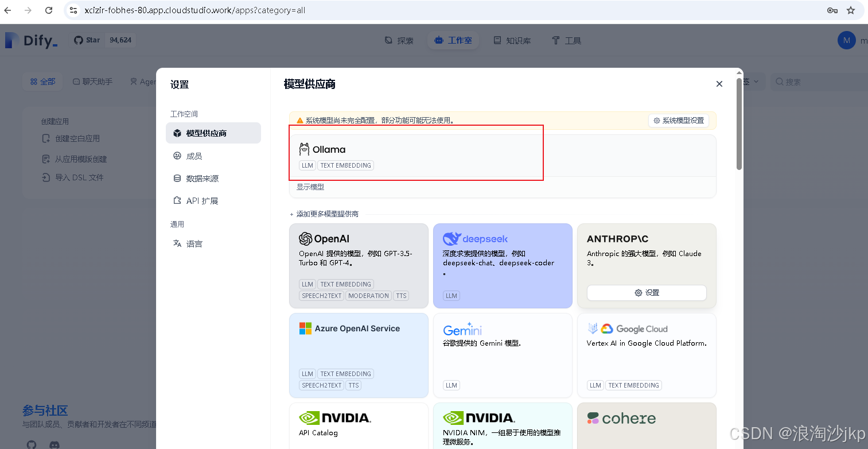Click the search box behind dialog
The width and height of the screenshot is (868, 449).
pos(819,82)
